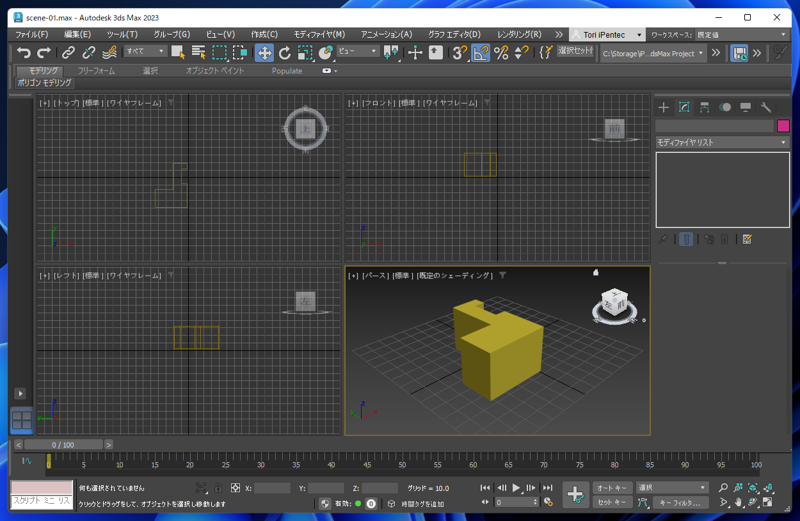This screenshot has width=800, height=521.
Task: Choose the Rectangular Selection Region icon
Action: click(x=219, y=53)
